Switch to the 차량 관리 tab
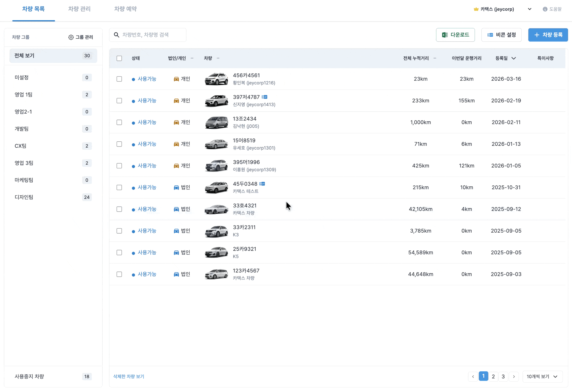The width and height of the screenshot is (572, 392). pyautogui.click(x=79, y=9)
